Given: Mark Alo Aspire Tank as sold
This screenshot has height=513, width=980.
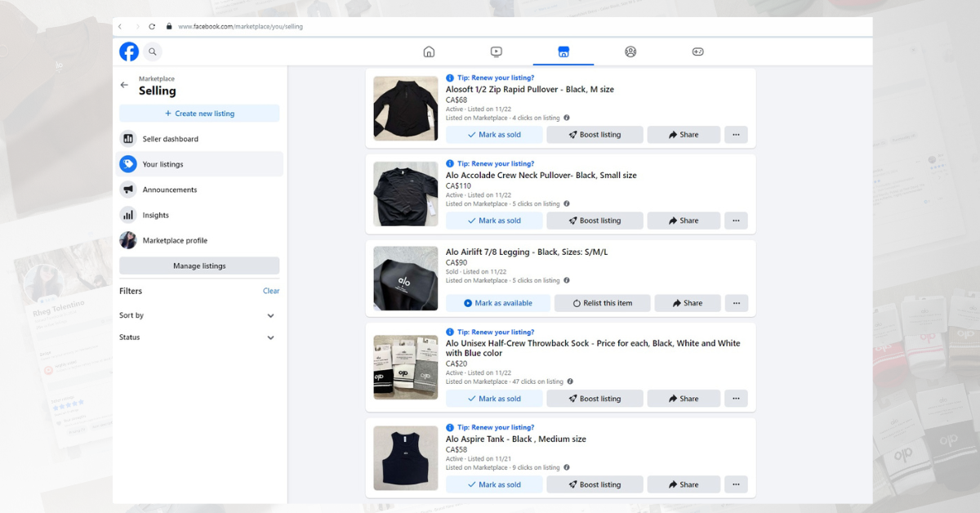Looking at the screenshot, I should click(x=494, y=484).
